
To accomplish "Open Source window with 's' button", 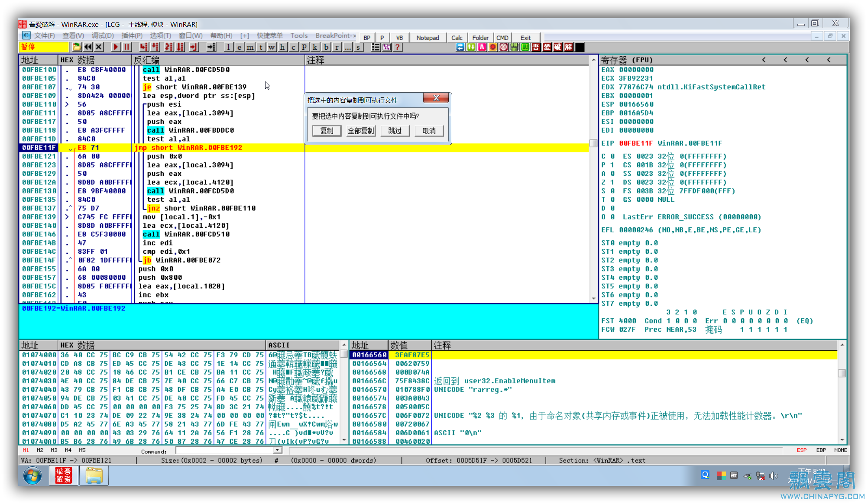I will [x=358, y=47].
